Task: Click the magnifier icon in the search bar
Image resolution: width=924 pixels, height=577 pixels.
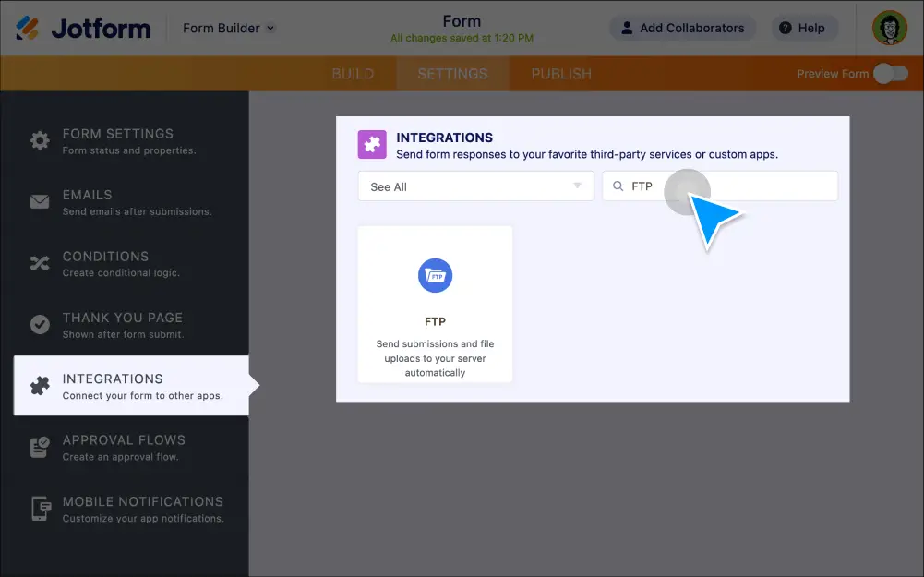Action: 618,186
